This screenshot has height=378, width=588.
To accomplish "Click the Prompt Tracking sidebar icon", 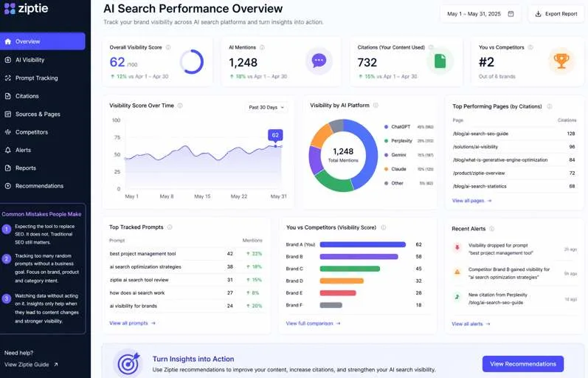I will tap(7, 78).
